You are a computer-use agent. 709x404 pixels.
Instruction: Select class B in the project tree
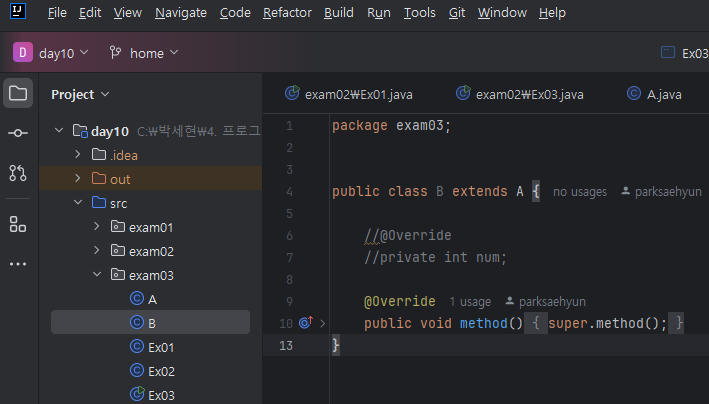pyautogui.click(x=150, y=323)
